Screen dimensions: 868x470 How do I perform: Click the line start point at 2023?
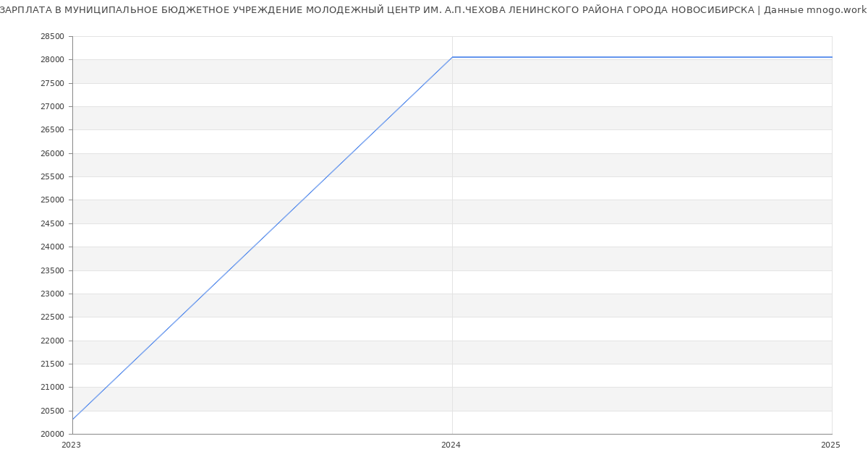point(72,419)
